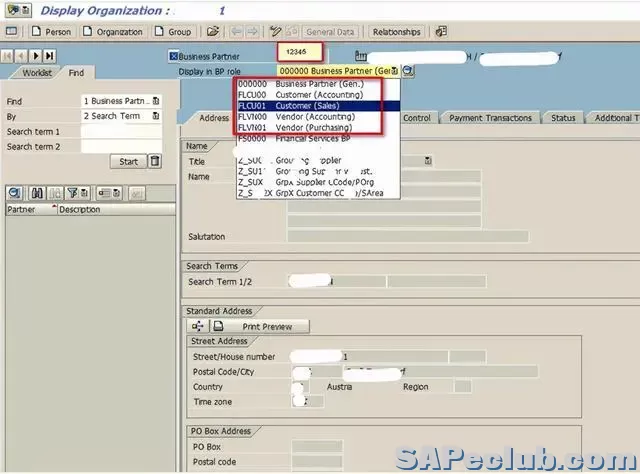This screenshot has width=640, height=474.
Task: Open the By dropdown for Search Term
Action: (x=156, y=116)
